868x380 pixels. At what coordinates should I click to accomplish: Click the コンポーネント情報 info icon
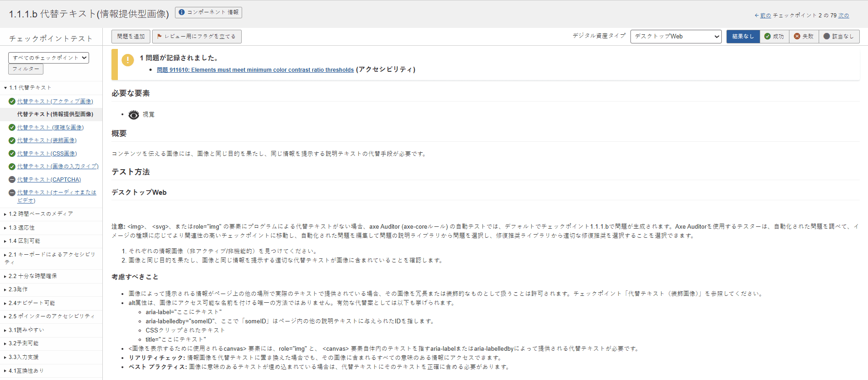point(182,12)
